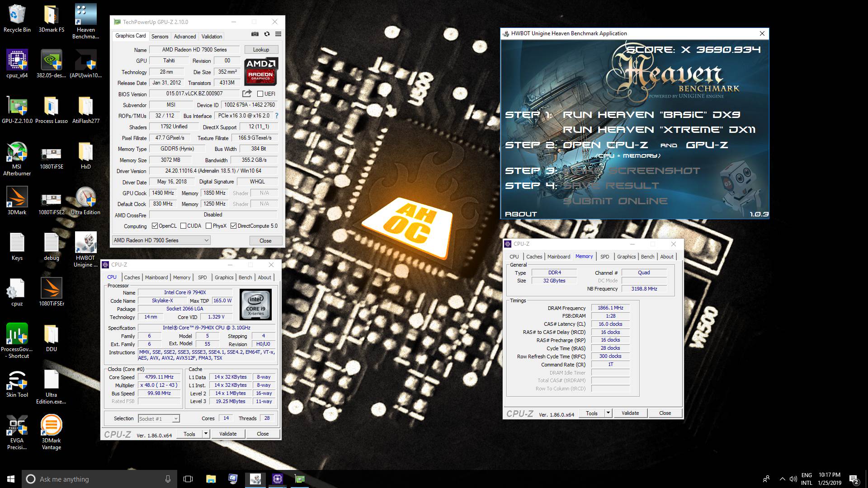Open cpuz_x64 desktop icon
This screenshot has width=868, height=488.
point(17,64)
